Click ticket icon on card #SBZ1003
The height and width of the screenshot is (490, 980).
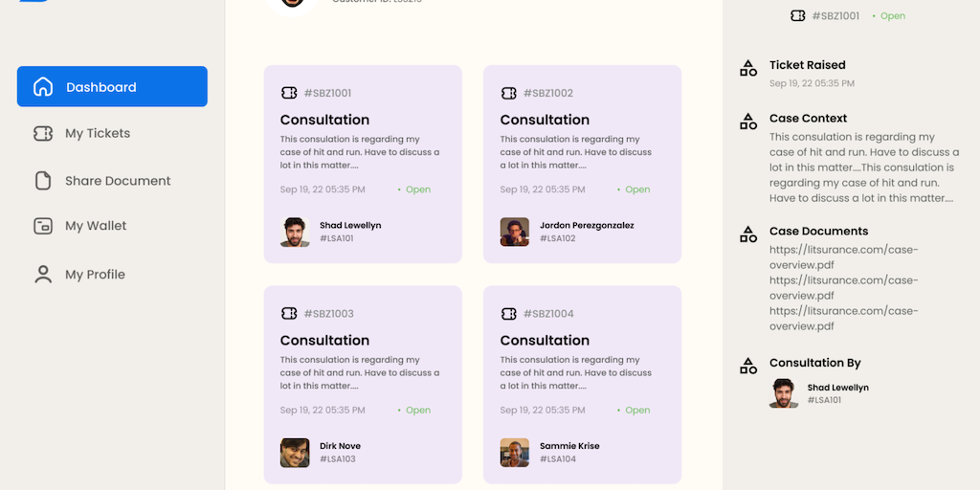pos(289,314)
